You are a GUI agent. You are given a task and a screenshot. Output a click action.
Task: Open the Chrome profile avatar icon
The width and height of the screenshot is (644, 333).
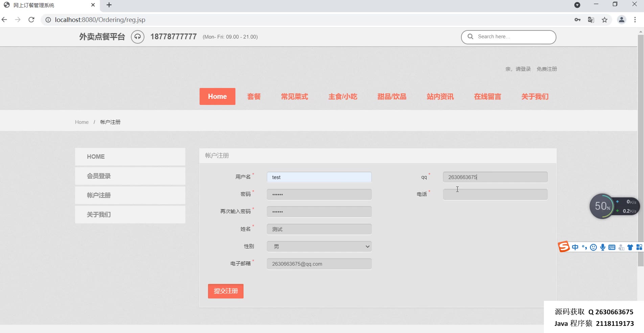coord(621,20)
